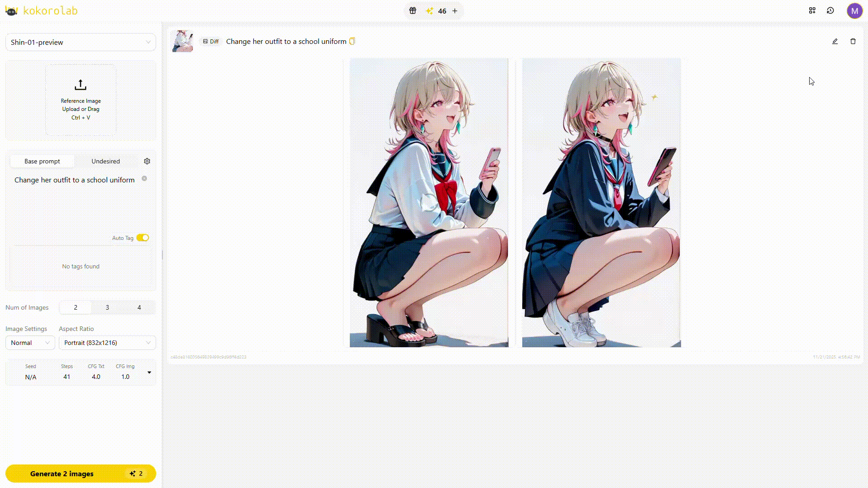Open prompt settings via the gear icon
The width and height of the screenshot is (868, 488).
(147, 161)
